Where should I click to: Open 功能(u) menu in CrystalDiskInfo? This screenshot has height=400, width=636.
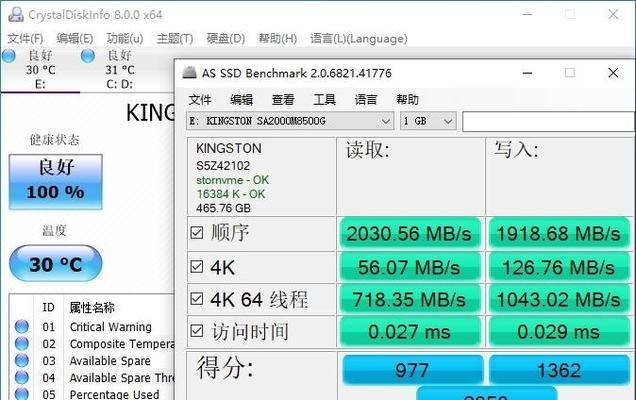tap(125, 39)
